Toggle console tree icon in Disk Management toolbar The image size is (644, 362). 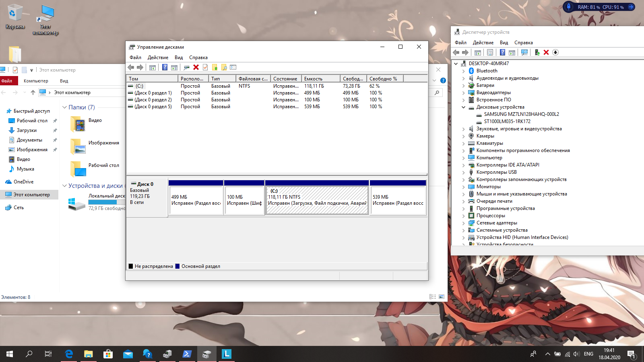coord(153,67)
